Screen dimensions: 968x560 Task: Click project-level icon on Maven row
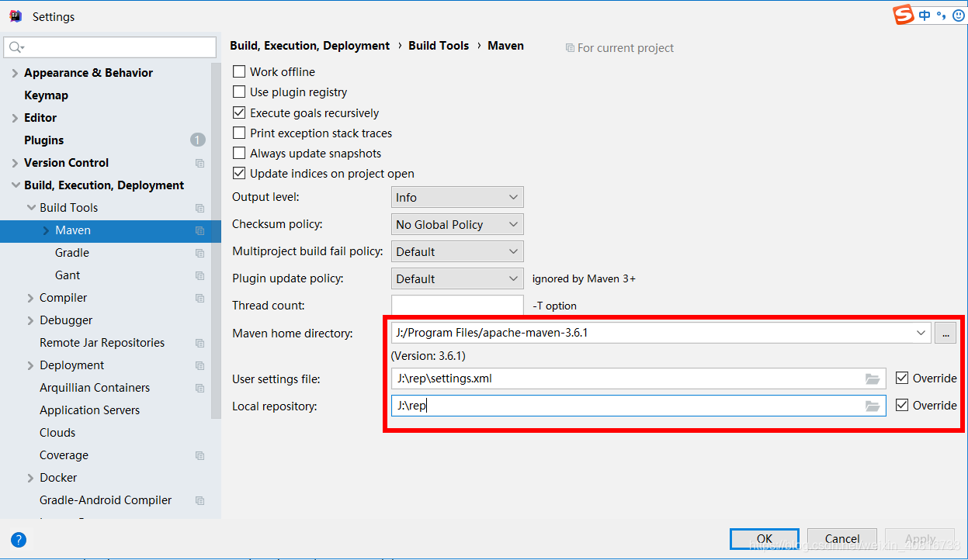pos(199,230)
